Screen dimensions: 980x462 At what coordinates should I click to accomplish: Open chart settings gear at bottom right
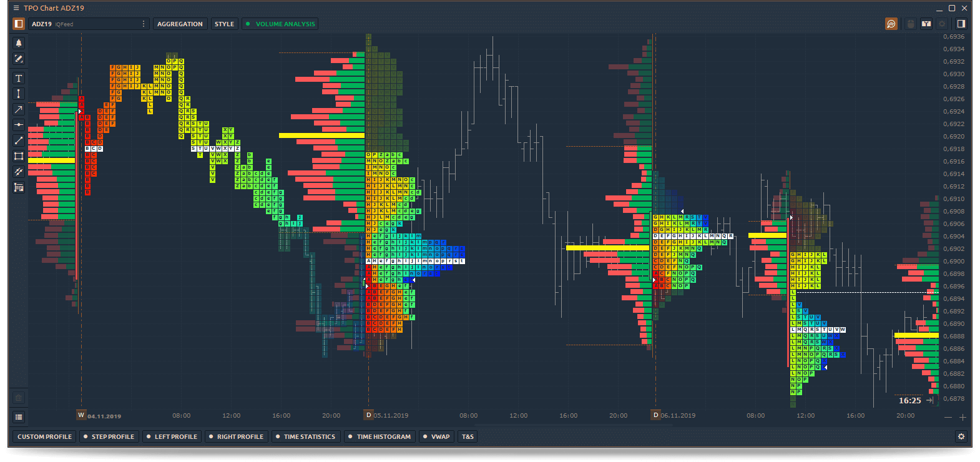tap(961, 436)
